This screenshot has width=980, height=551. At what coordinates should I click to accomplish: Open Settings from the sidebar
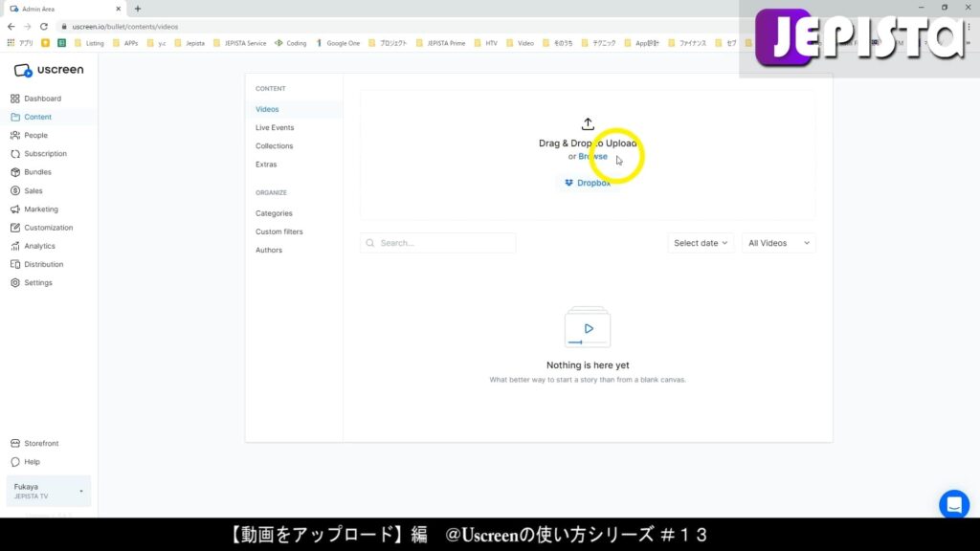[38, 283]
